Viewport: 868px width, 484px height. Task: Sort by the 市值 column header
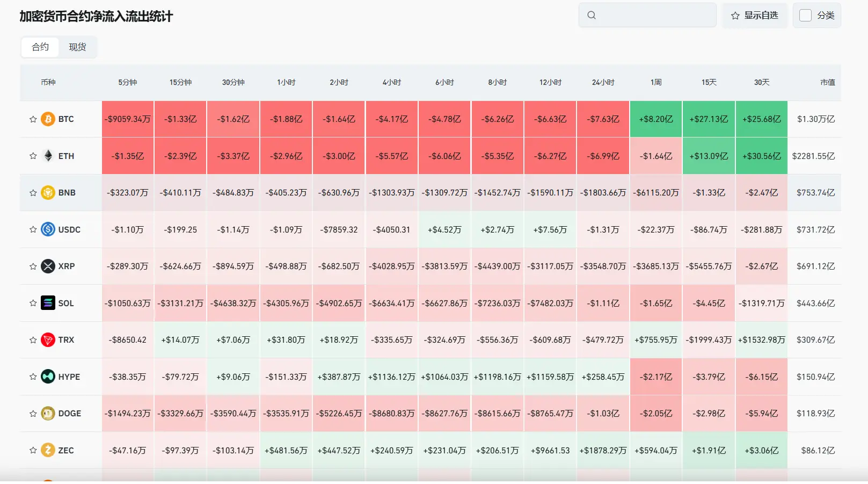point(827,82)
